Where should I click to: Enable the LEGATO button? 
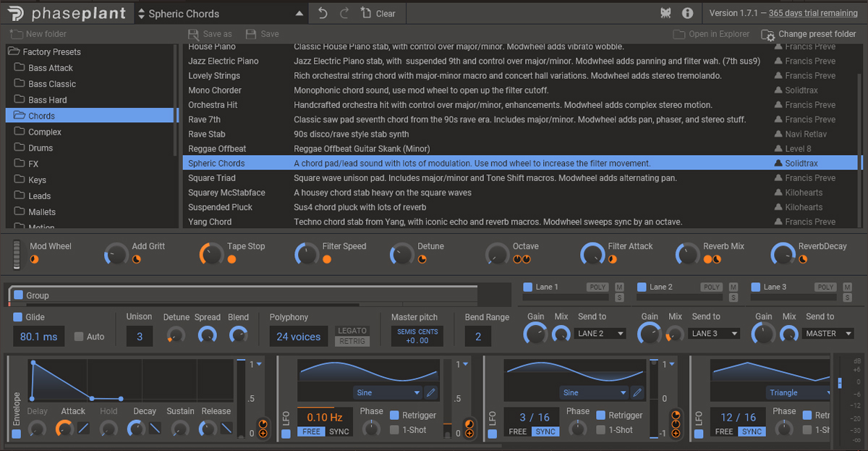coord(353,331)
